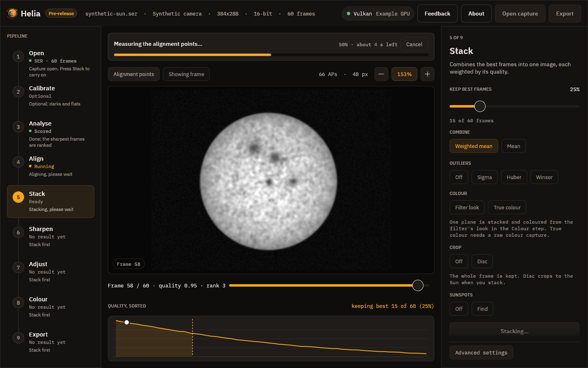This screenshot has height=368, width=588.
Task: Select Mean combine mode
Action: pos(513,146)
